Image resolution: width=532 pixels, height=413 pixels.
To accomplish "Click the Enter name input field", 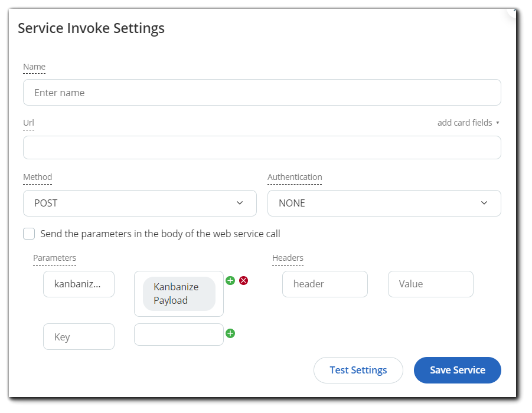I will pyautogui.click(x=262, y=92).
